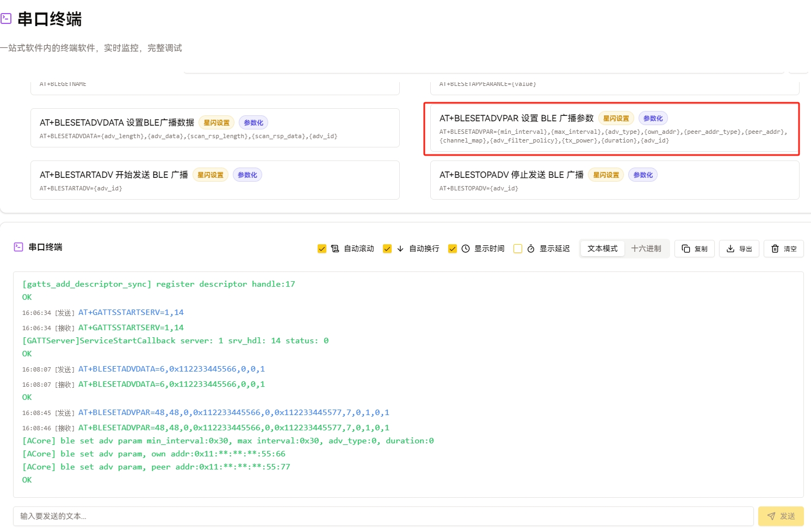This screenshot has width=811, height=532.
Task: Click the 导出 export button
Action: pyautogui.click(x=739, y=249)
